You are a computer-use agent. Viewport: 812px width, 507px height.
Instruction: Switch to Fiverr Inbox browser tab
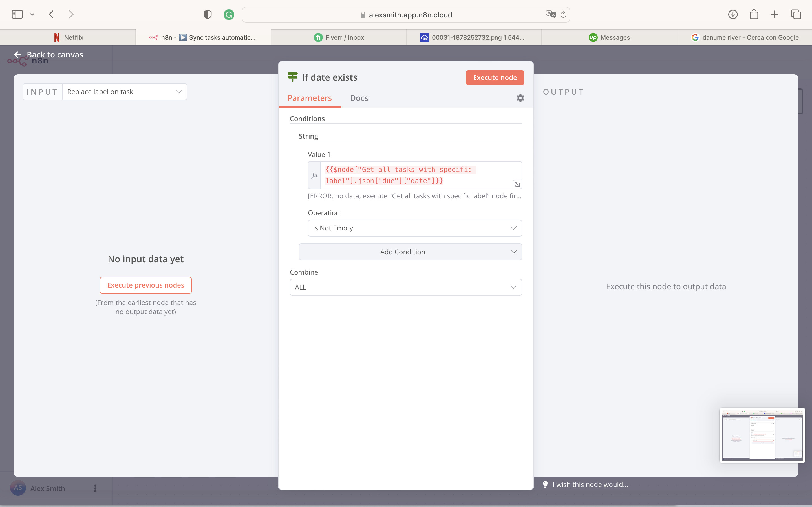[x=339, y=37]
